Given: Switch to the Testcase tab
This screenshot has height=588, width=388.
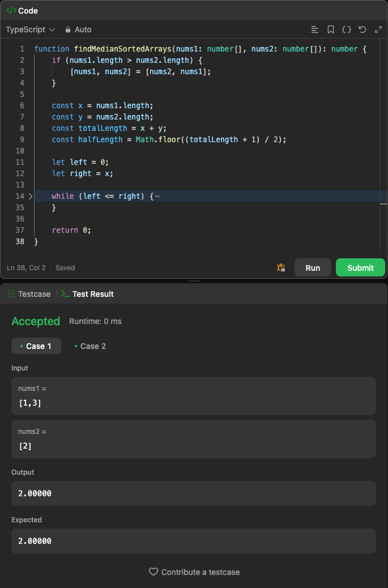Looking at the screenshot, I should tap(29, 294).
